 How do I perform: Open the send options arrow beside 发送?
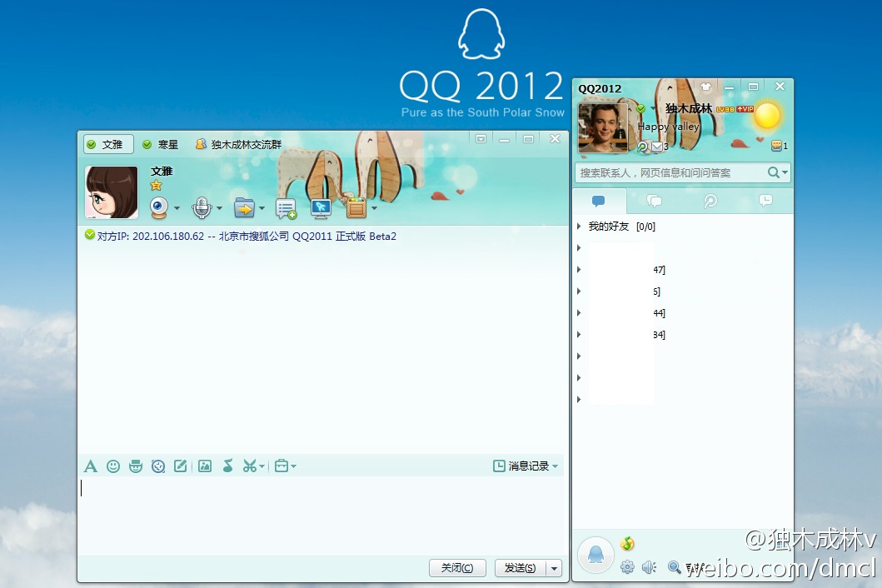pos(554,568)
